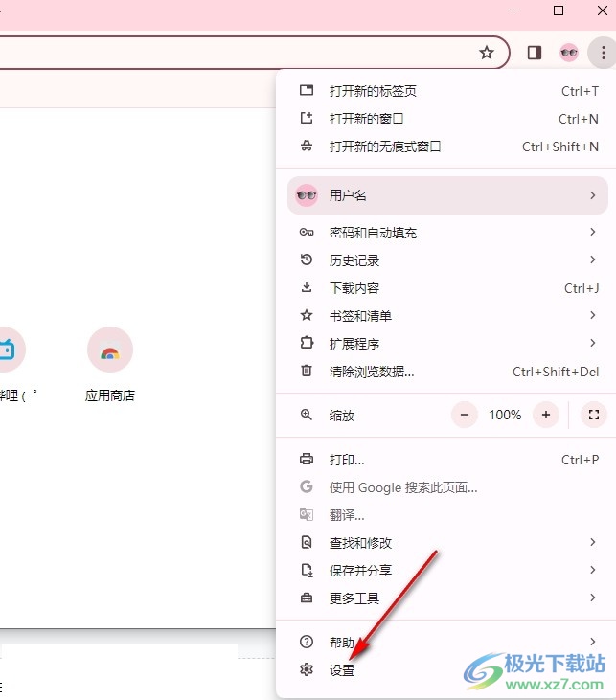Image resolution: width=616 pixels, height=700 pixels.
Task: Increase zoom with plus button
Action: [x=546, y=415]
